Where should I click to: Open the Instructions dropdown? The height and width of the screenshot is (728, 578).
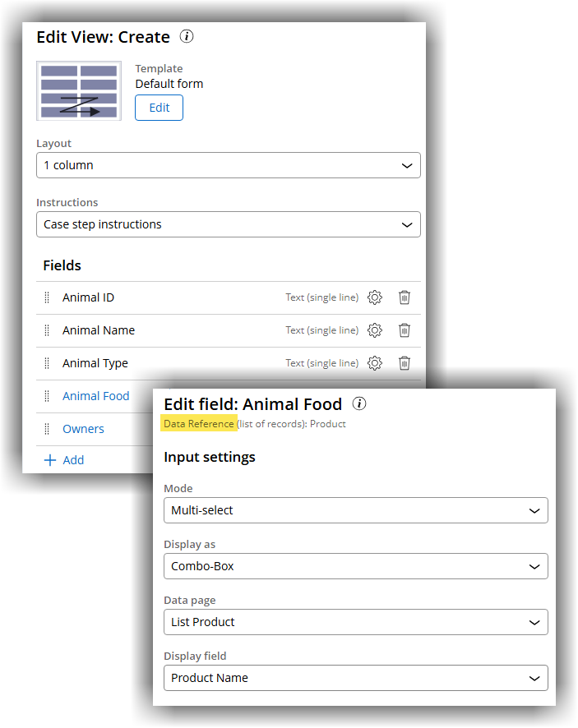(x=229, y=224)
